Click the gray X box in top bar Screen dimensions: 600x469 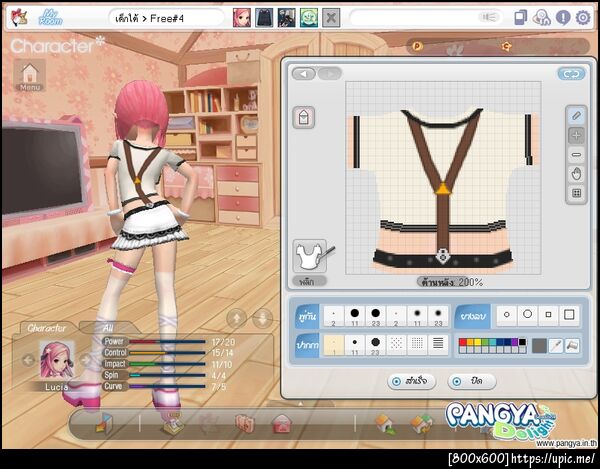tap(331, 18)
